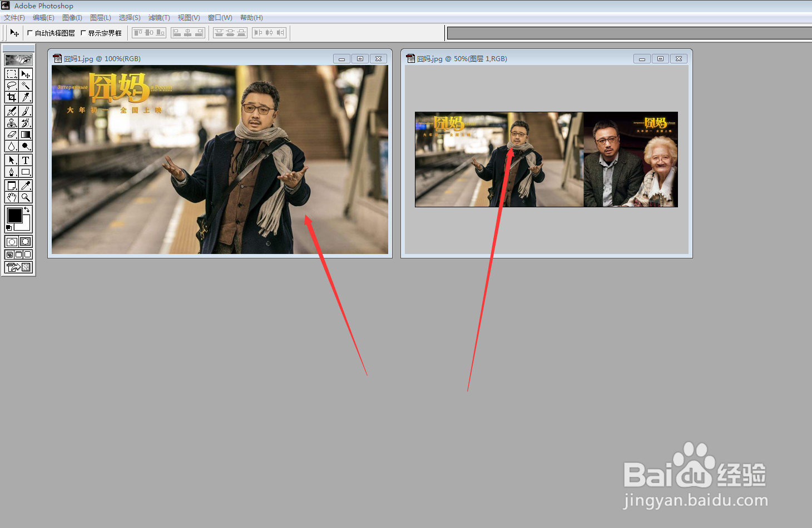Select the Dodge tool
812x528 pixels.
(26, 146)
